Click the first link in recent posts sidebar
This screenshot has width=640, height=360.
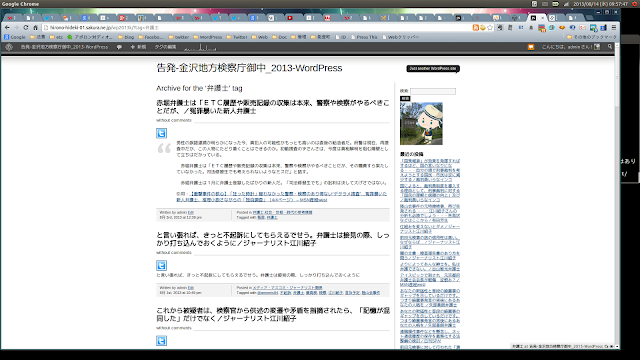coord(430,170)
